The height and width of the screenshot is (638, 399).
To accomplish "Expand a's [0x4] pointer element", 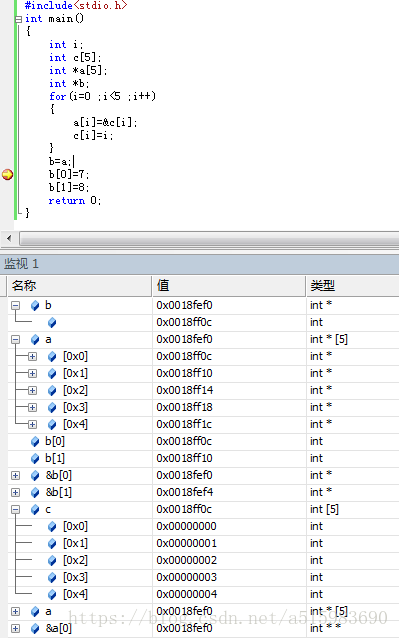I will (33, 424).
